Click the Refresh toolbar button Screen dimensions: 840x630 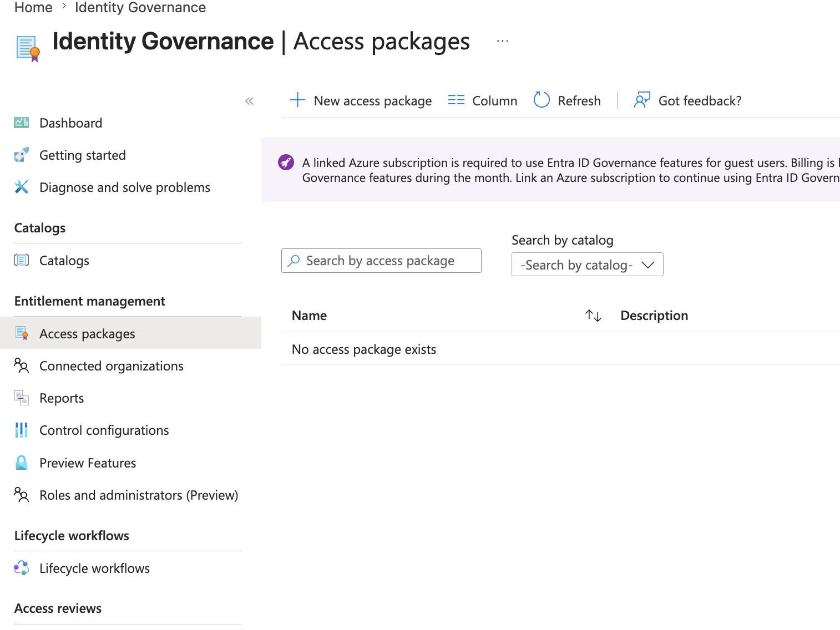[x=567, y=100]
